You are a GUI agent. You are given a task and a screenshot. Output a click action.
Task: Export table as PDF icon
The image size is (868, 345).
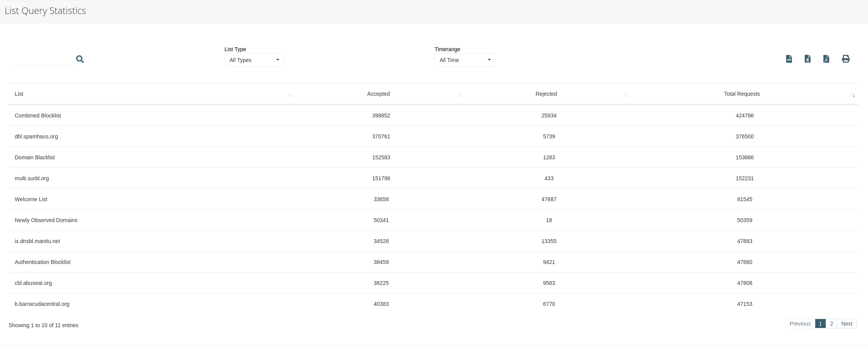pyautogui.click(x=826, y=59)
